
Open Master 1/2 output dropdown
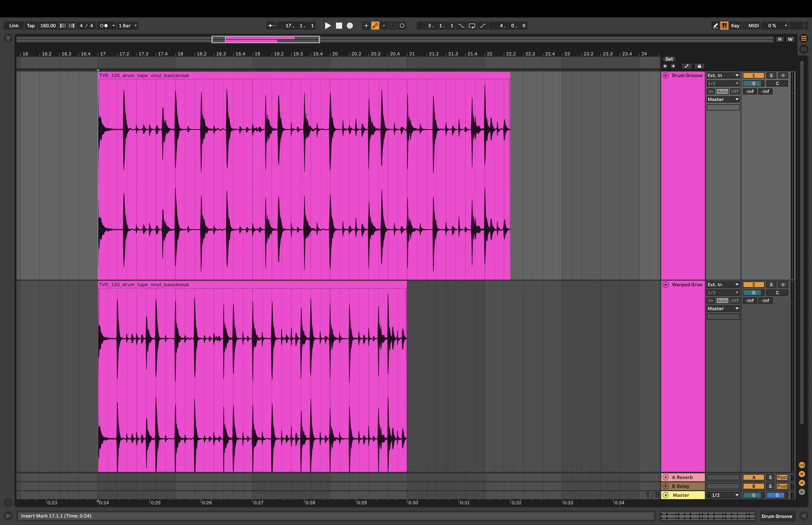tap(723, 495)
